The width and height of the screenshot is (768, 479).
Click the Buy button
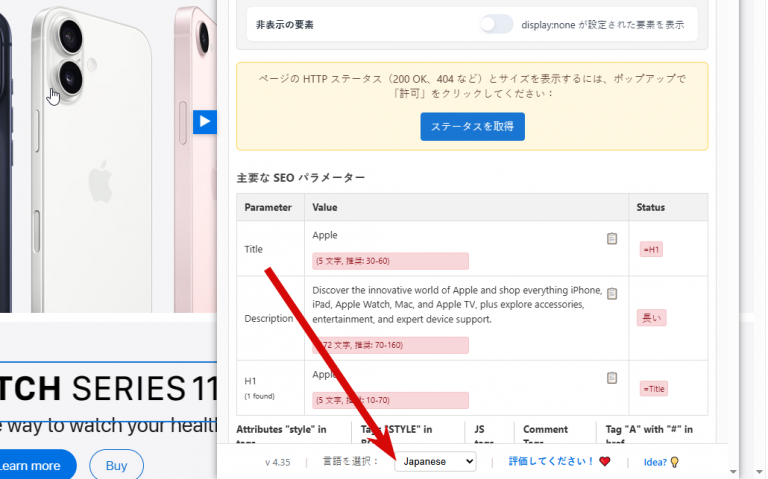click(117, 465)
